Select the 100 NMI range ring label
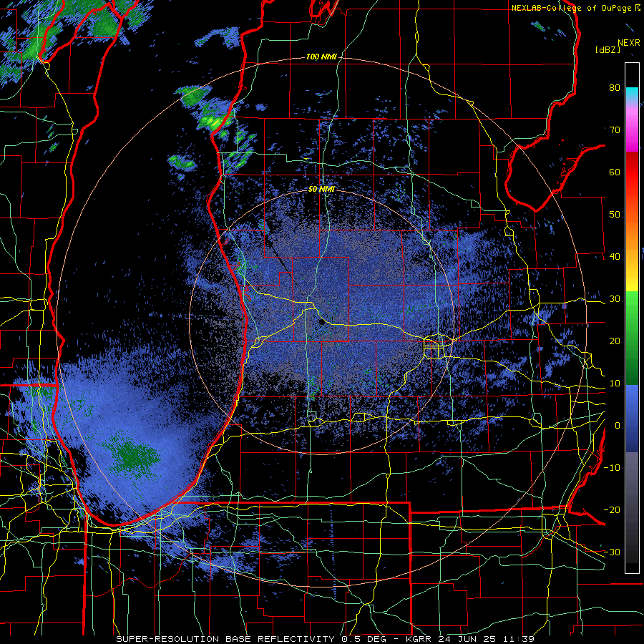Screen dimensions: 644x644 pos(321,57)
